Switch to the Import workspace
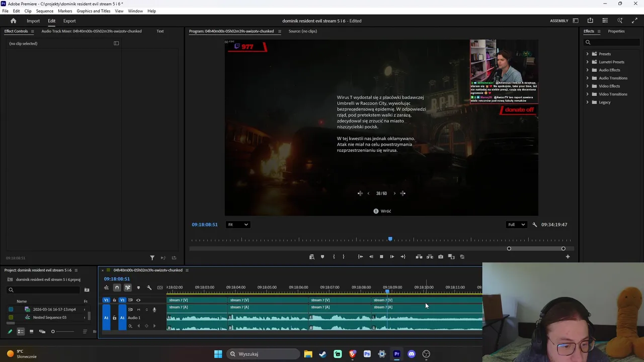 click(33, 21)
